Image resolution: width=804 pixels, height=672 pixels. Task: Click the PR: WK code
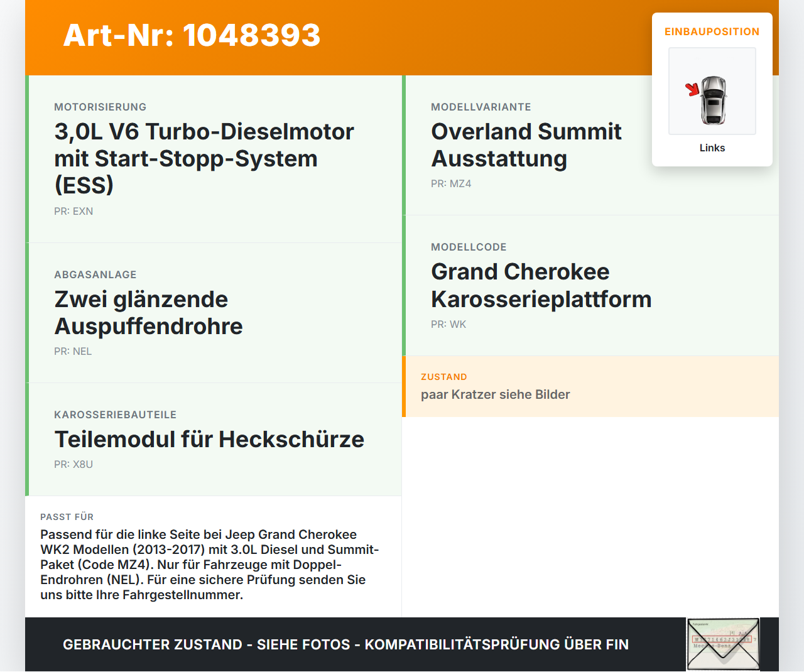pos(448,324)
